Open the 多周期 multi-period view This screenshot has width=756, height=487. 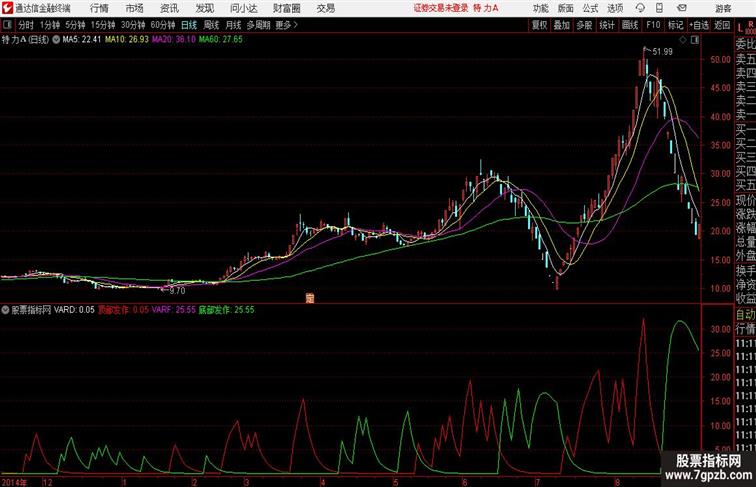[258, 25]
